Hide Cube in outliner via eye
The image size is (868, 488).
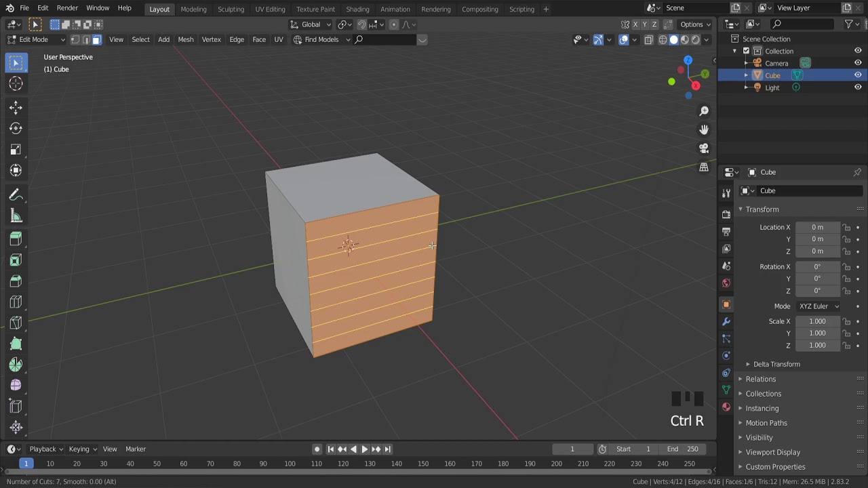[x=858, y=75]
